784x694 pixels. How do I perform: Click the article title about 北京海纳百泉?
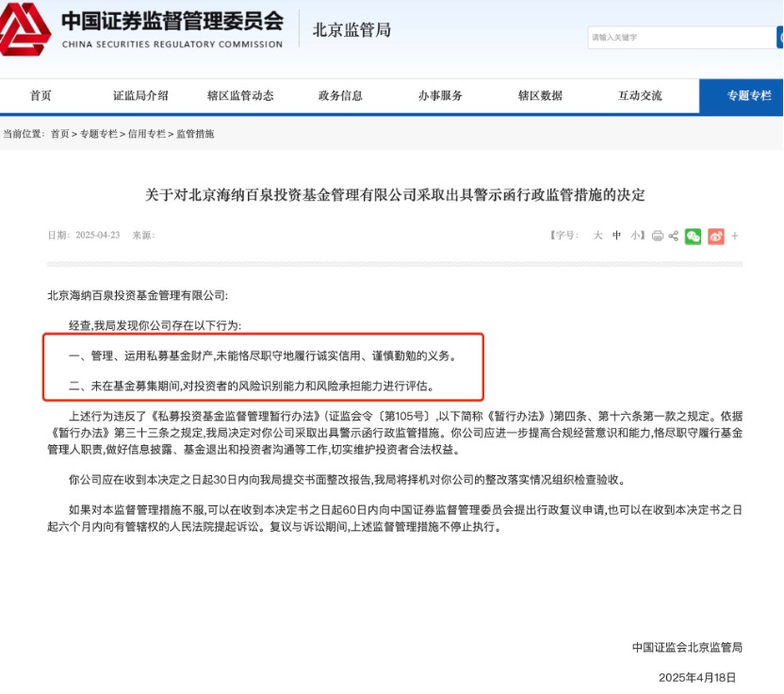(x=395, y=194)
